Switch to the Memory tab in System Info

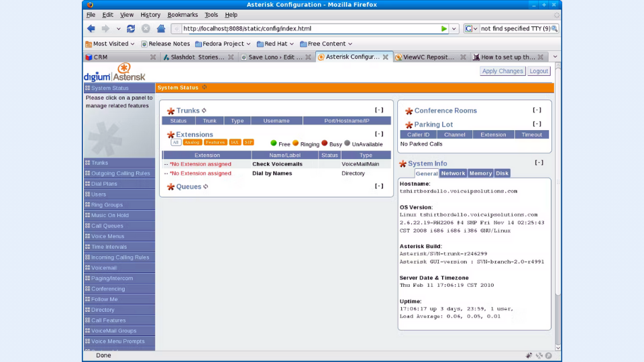click(480, 173)
